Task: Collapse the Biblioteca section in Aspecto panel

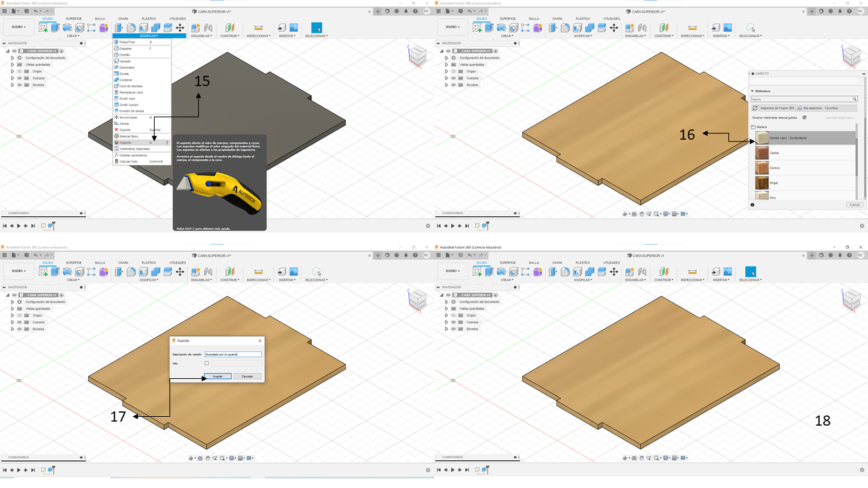Action: click(x=752, y=91)
